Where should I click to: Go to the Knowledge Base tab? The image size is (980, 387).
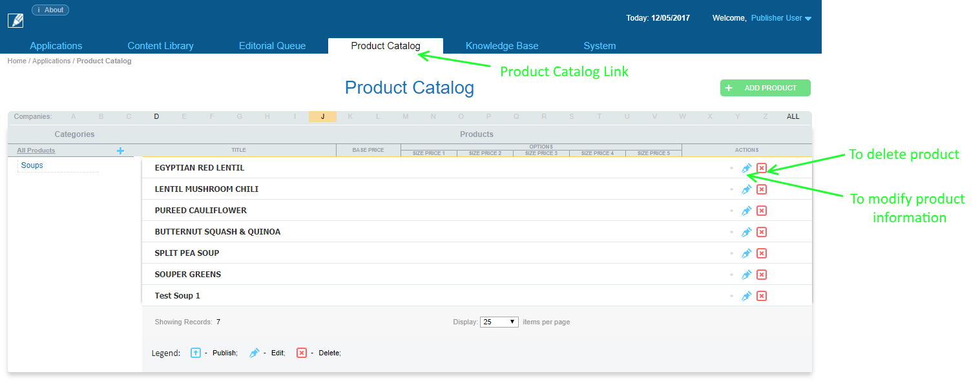point(502,46)
